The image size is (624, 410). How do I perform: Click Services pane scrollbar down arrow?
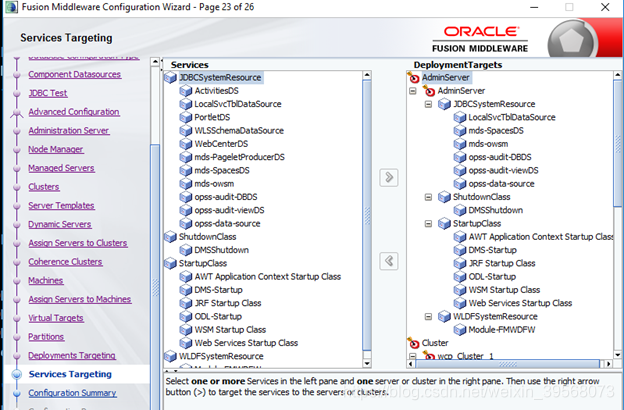(367, 363)
